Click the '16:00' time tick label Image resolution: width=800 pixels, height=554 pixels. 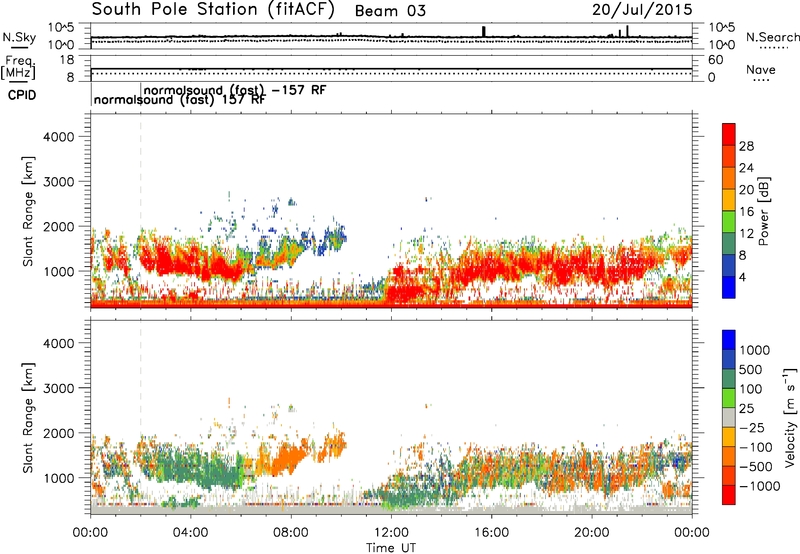tap(491, 533)
